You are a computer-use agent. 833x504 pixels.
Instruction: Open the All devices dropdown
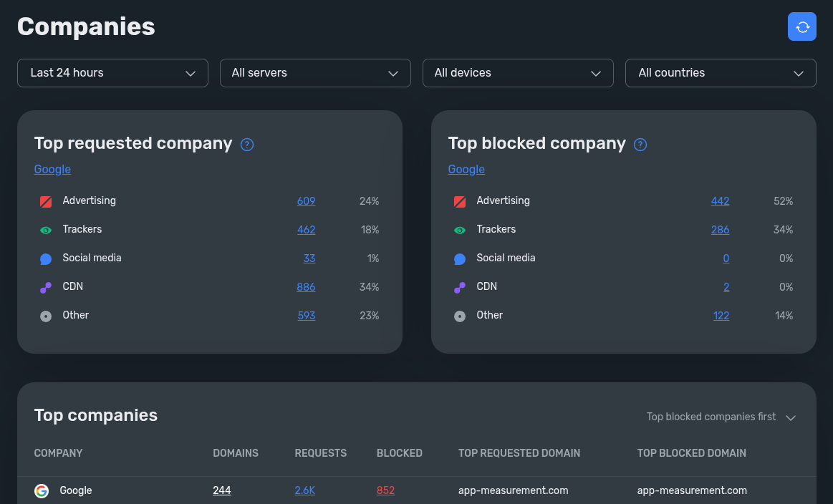518,73
